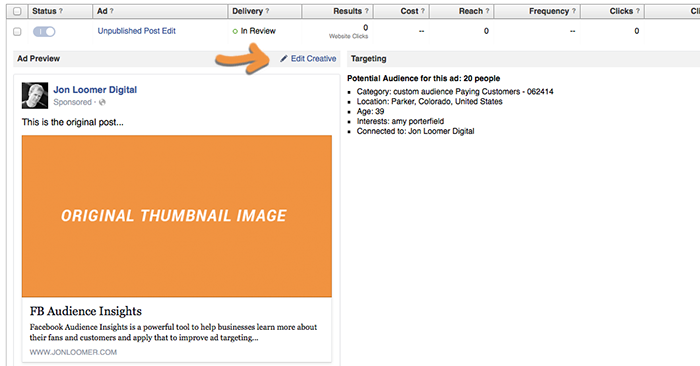Screen dimensions: 700x366
Task: Click the Website Clicks results label
Action: pos(349,37)
